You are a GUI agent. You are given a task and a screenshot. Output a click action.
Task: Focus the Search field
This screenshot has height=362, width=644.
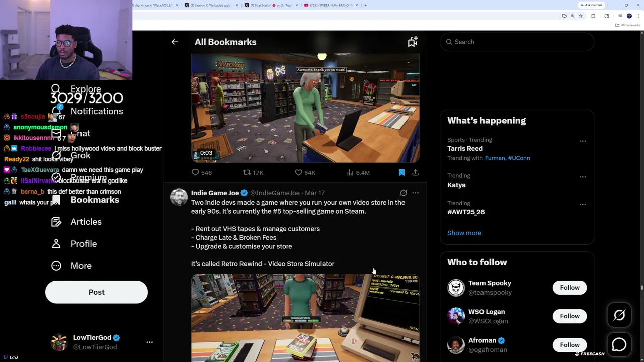pos(517,42)
